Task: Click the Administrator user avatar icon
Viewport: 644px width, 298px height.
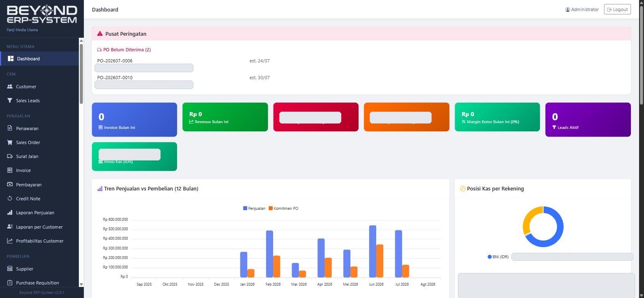Action: click(x=568, y=9)
